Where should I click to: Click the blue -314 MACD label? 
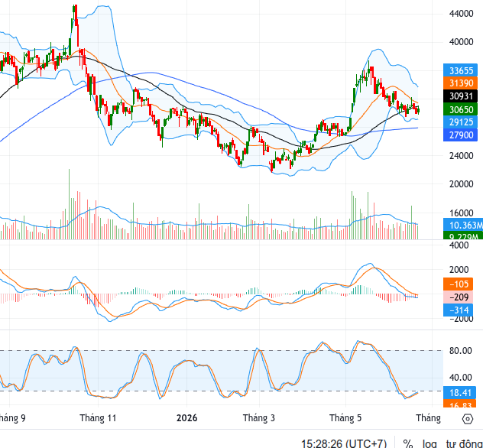(459, 310)
